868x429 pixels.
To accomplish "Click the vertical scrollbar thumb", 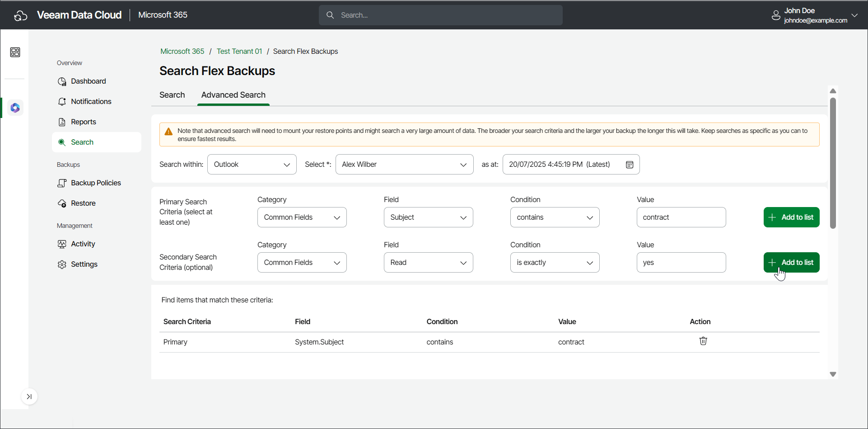I will [833, 163].
